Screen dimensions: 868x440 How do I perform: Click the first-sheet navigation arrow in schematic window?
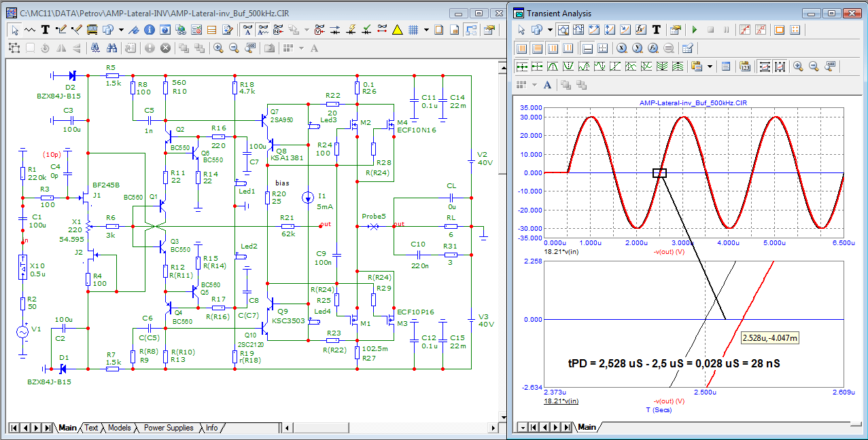14,428
